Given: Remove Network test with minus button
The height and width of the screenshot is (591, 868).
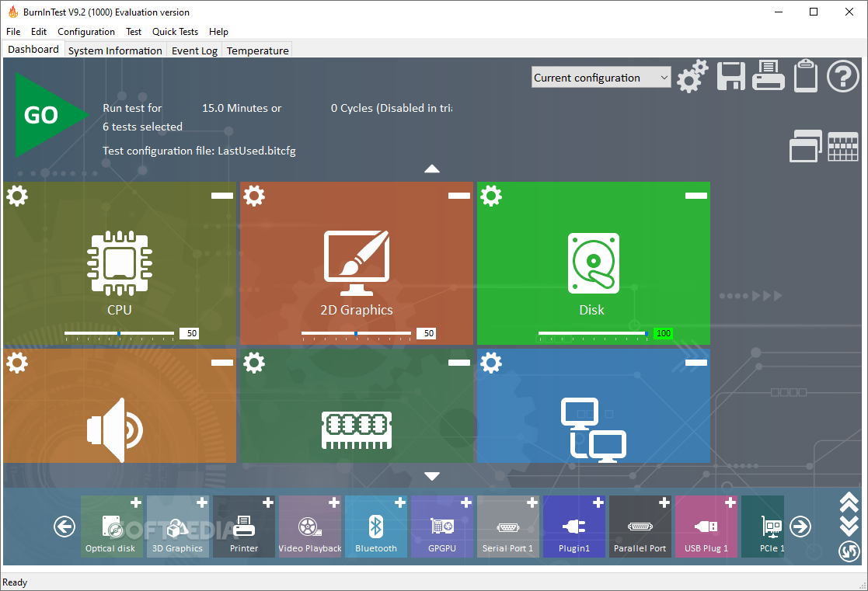Looking at the screenshot, I should [x=695, y=363].
